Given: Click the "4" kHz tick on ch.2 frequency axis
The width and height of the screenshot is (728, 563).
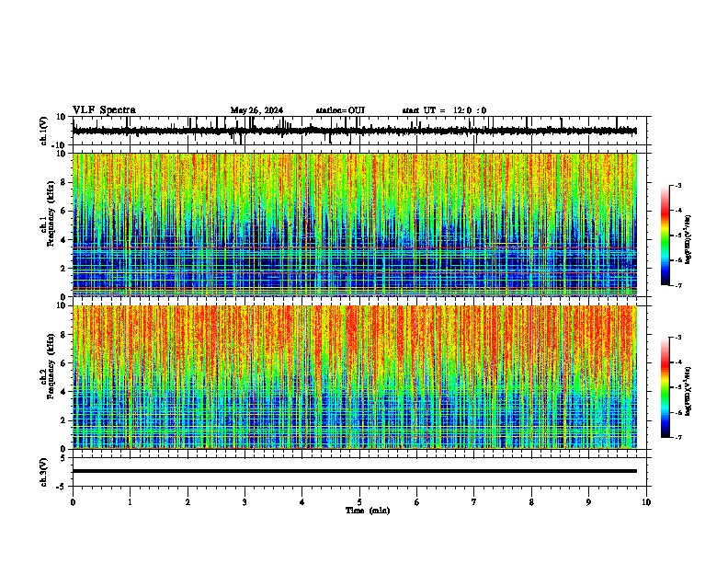Looking at the screenshot, I should (x=63, y=392).
